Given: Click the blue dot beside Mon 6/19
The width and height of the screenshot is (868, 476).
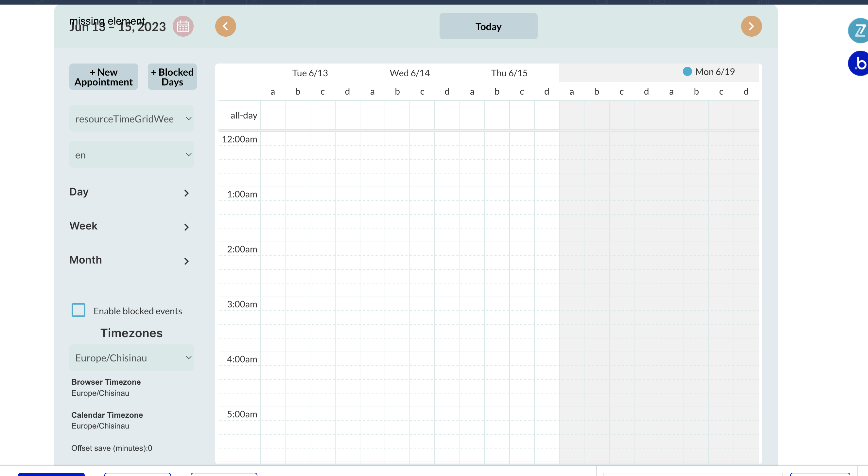Looking at the screenshot, I should 687,71.
